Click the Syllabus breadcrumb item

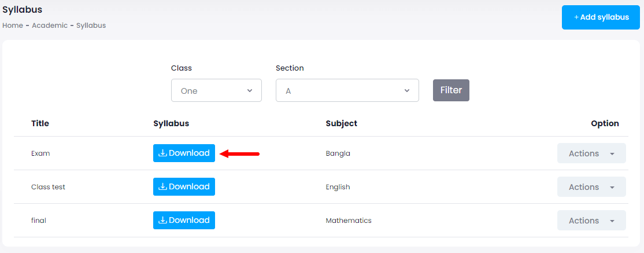(x=91, y=25)
